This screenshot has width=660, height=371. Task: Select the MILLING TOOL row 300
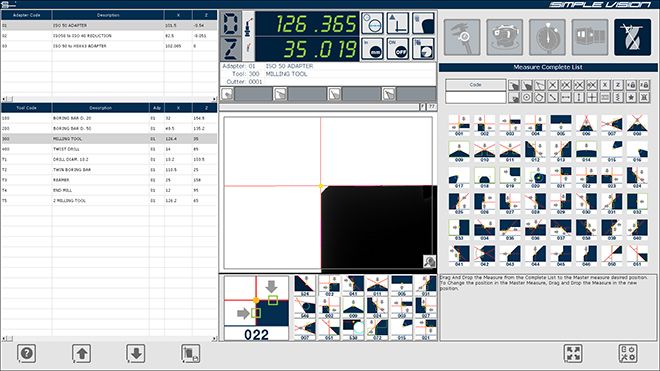(109, 139)
